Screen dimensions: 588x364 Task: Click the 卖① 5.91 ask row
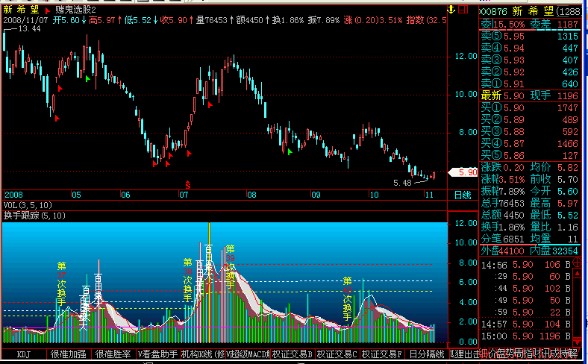tap(530, 84)
